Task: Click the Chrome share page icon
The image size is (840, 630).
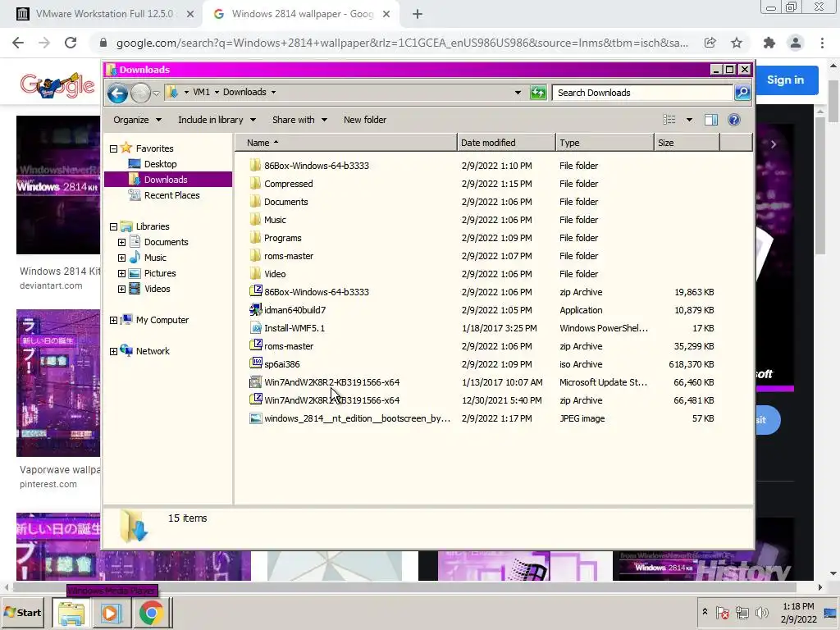Action: [710, 43]
